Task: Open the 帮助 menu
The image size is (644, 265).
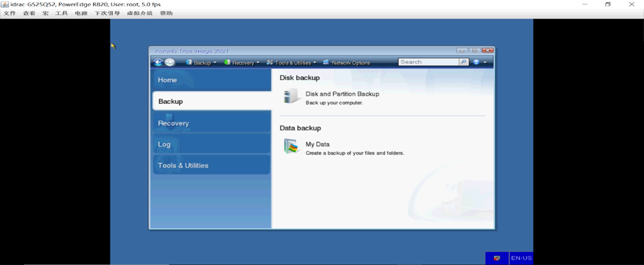Action: tap(166, 13)
